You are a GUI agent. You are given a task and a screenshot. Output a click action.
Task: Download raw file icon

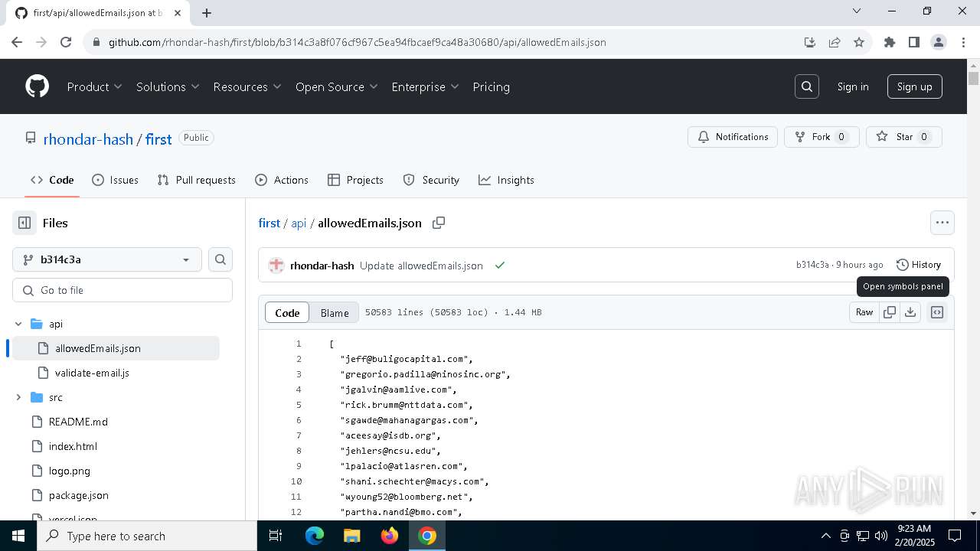click(910, 312)
